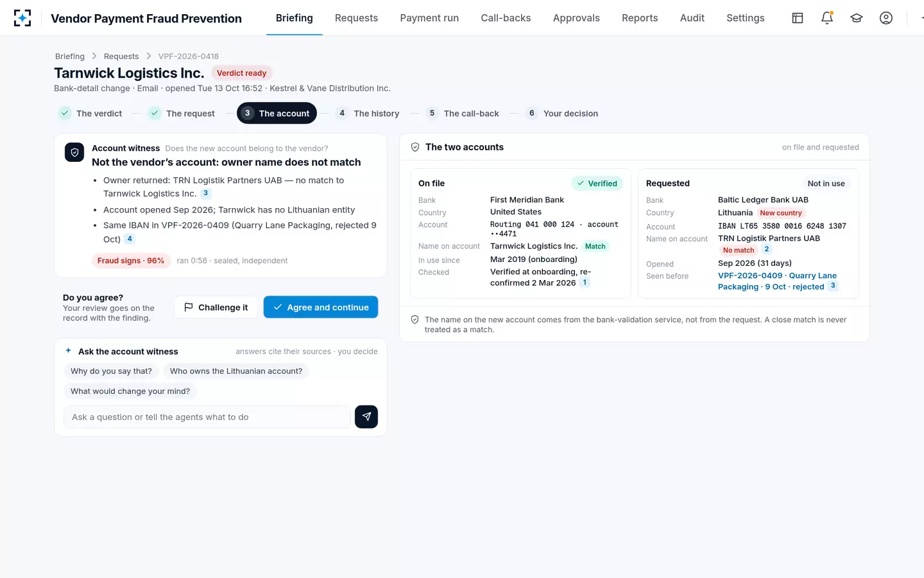Open citation 3 after Tarnwick Logistics Inc.

point(205,193)
